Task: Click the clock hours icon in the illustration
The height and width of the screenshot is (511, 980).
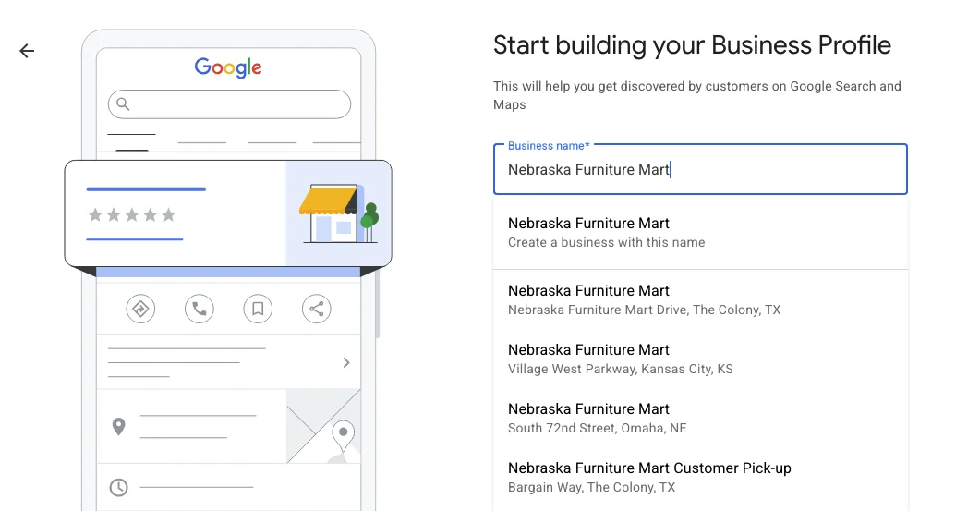Action: [119, 487]
